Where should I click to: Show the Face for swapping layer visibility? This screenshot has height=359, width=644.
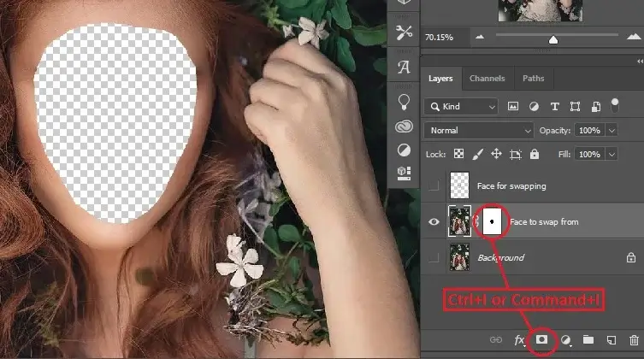[434, 185]
